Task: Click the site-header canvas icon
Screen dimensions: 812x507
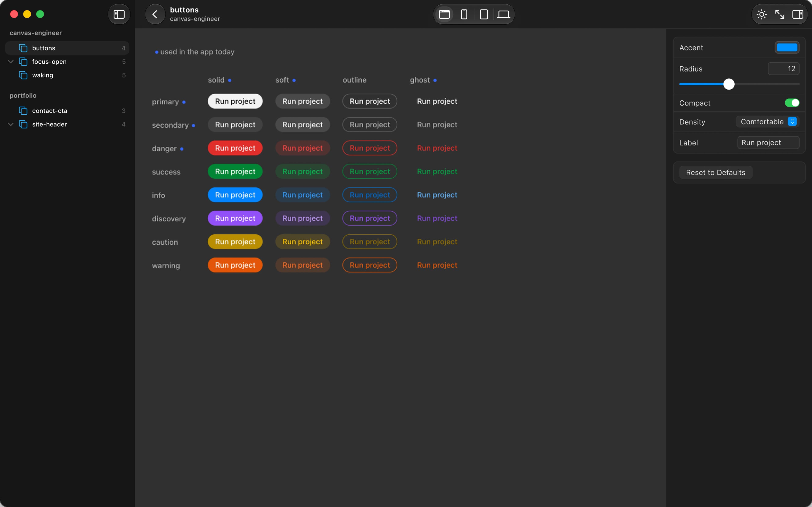Action: coord(23,124)
